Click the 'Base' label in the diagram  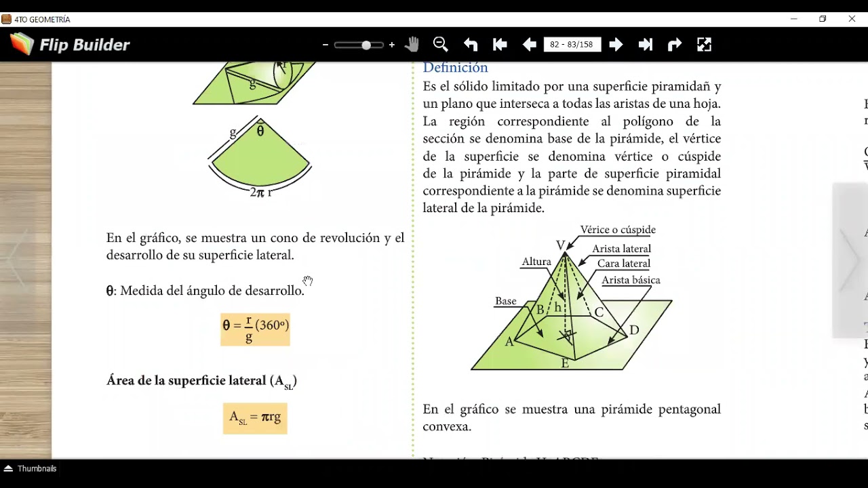point(506,301)
